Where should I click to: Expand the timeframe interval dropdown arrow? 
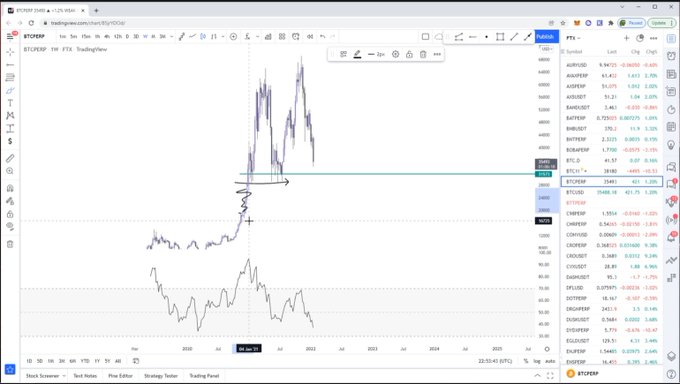172,36
